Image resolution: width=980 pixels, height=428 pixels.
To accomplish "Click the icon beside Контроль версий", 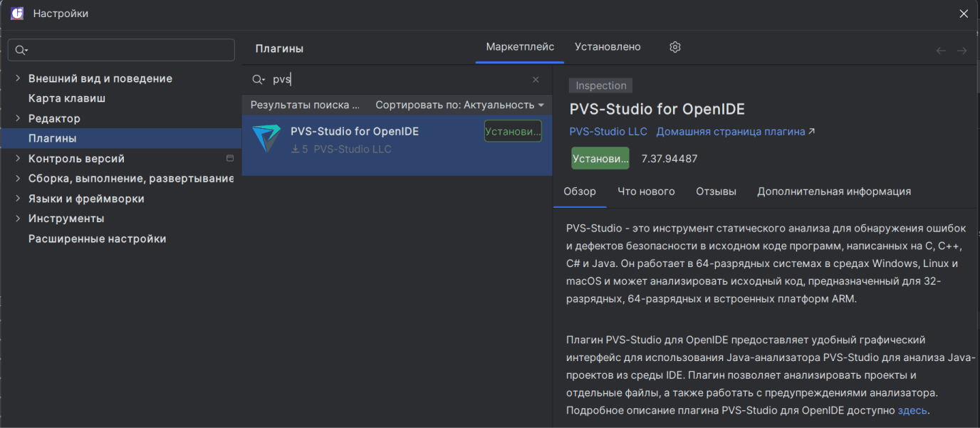I will [230, 158].
